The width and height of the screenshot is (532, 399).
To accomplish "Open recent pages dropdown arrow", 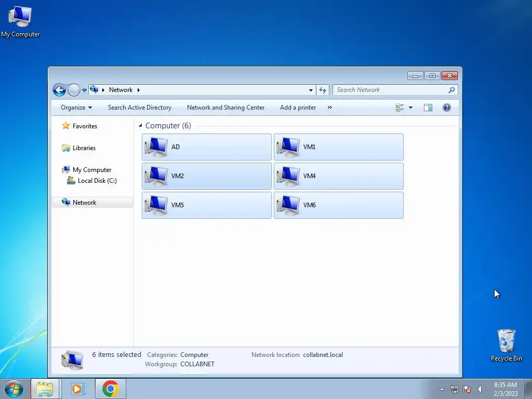I will coord(84,90).
